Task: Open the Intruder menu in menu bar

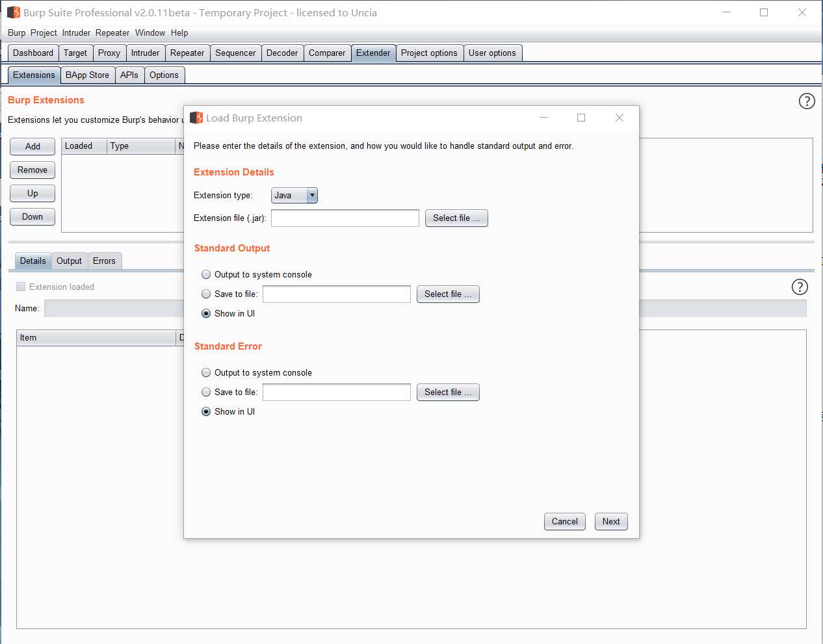Action: coord(76,32)
